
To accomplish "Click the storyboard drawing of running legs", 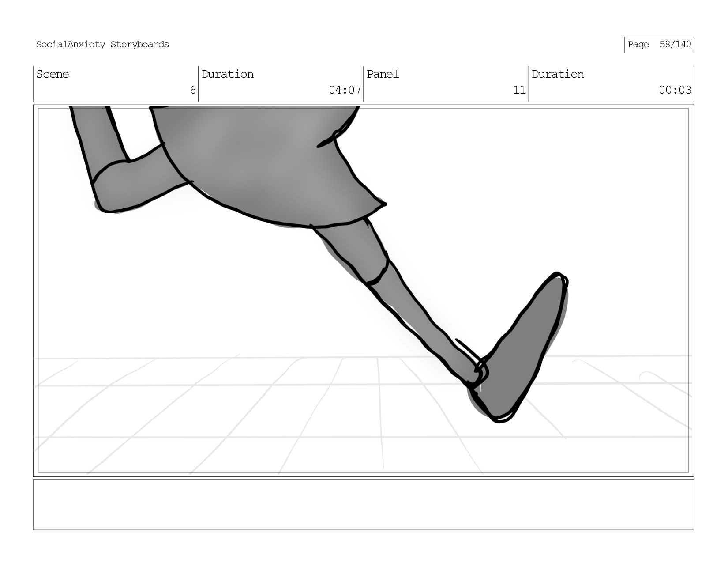I will tap(363, 291).
